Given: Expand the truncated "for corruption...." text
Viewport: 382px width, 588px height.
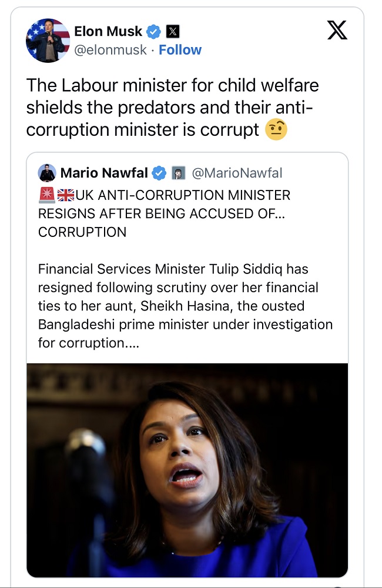Looking at the screenshot, I should point(89,342).
